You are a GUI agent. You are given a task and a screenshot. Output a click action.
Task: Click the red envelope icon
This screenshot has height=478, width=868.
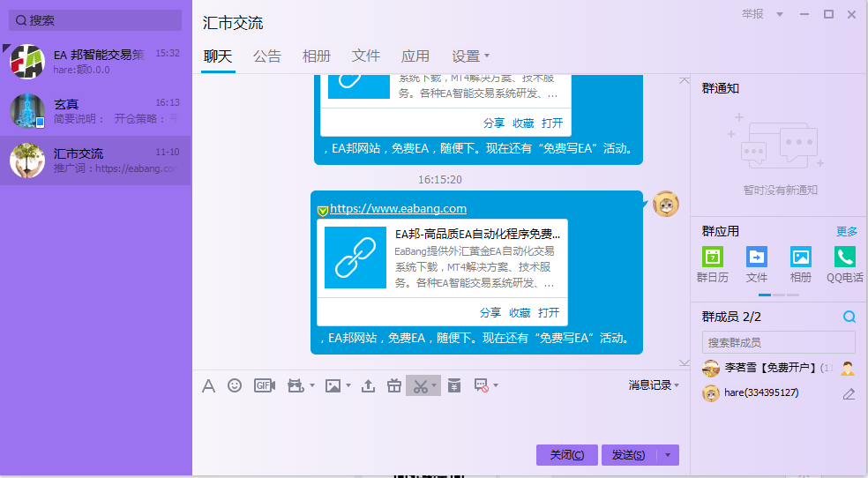pyautogui.click(x=454, y=385)
